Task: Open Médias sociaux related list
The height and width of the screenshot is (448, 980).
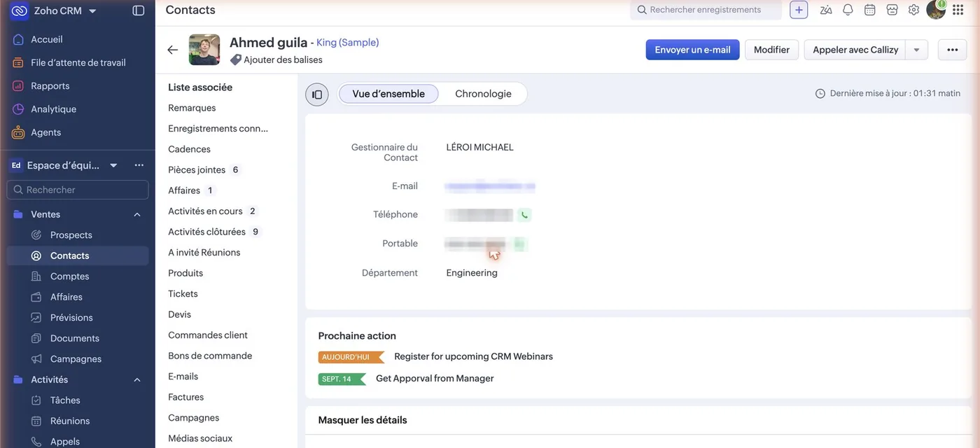Action: pos(200,438)
